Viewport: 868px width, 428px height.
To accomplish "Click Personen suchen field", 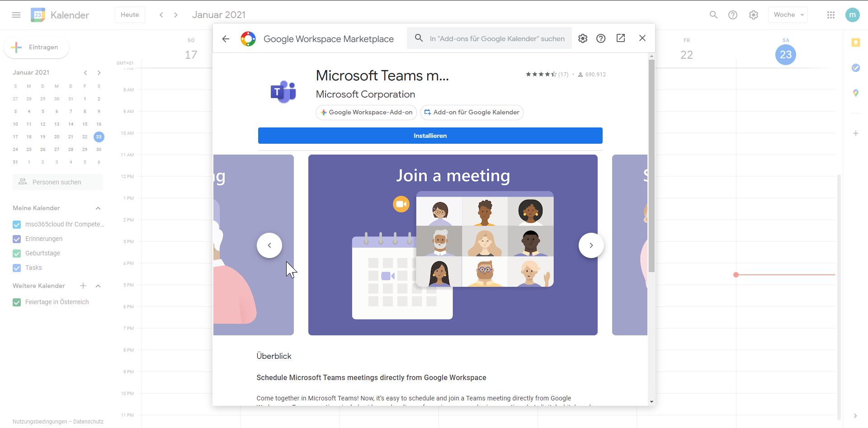I will click(58, 182).
